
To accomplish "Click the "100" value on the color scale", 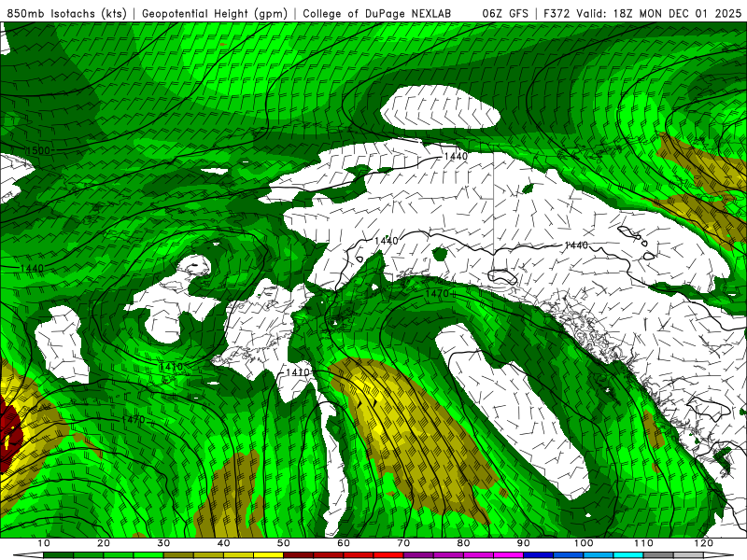I will pyautogui.click(x=584, y=543).
